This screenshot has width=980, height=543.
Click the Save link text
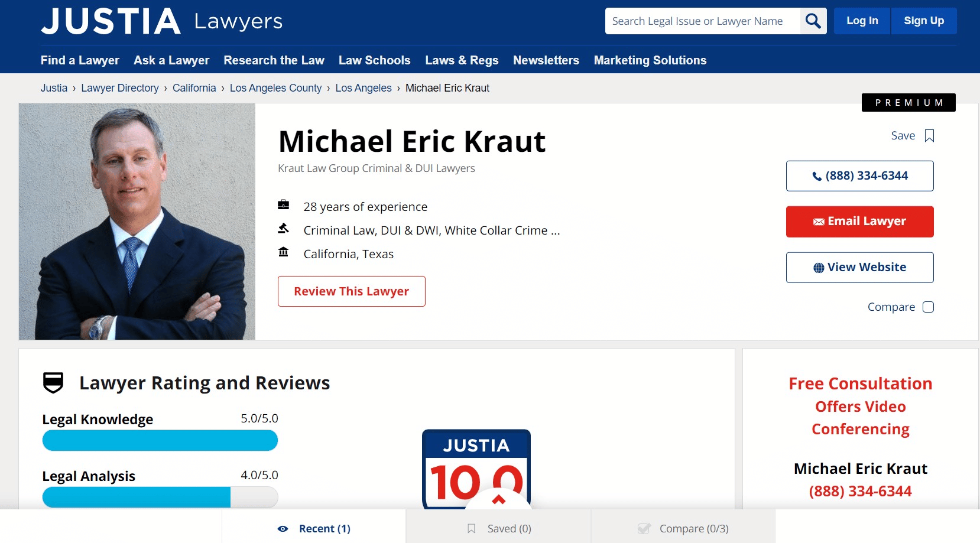pos(903,136)
